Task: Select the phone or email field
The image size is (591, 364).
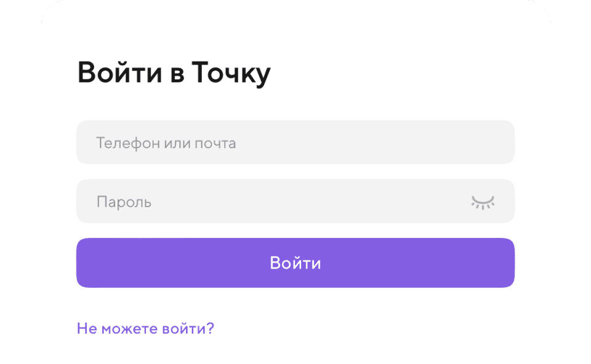Action: pos(295,143)
